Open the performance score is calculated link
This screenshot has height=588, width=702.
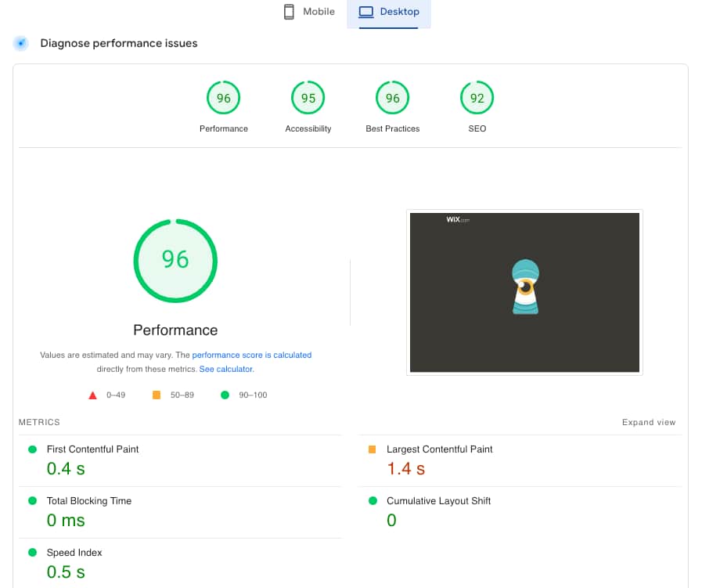pyautogui.click(x=252, y=355)
